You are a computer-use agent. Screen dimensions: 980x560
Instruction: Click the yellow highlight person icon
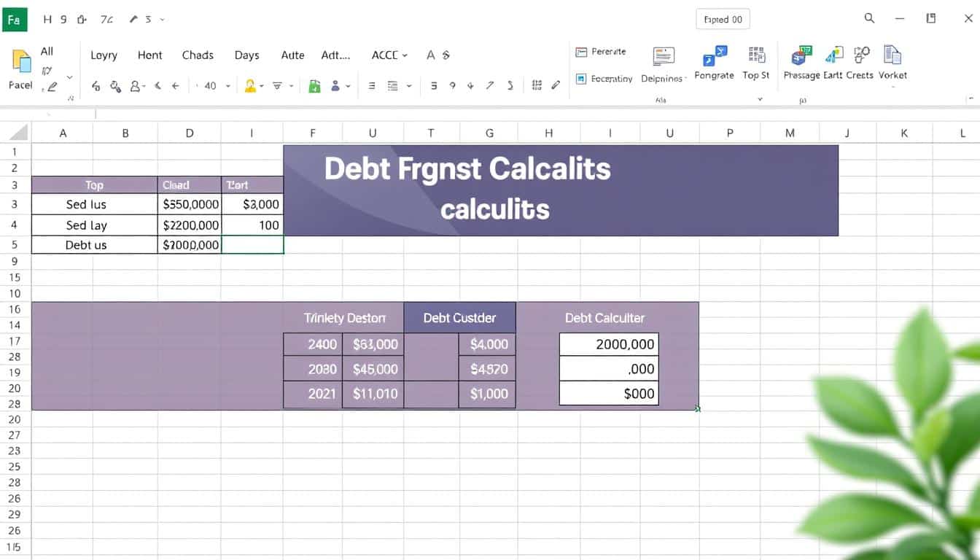tap(250, 86)
